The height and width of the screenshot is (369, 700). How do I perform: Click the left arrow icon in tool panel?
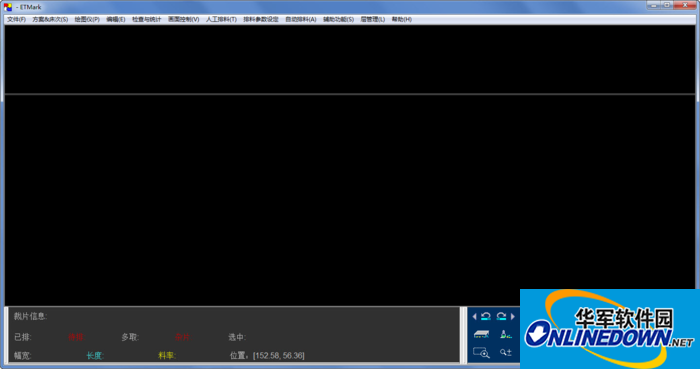click(474, 316)
